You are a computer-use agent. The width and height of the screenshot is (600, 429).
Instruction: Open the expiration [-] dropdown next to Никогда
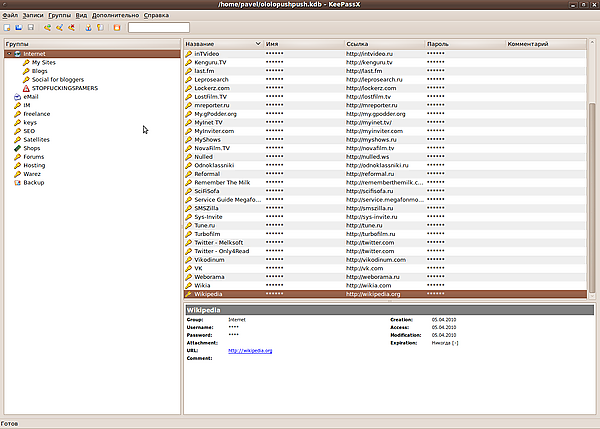455,342
